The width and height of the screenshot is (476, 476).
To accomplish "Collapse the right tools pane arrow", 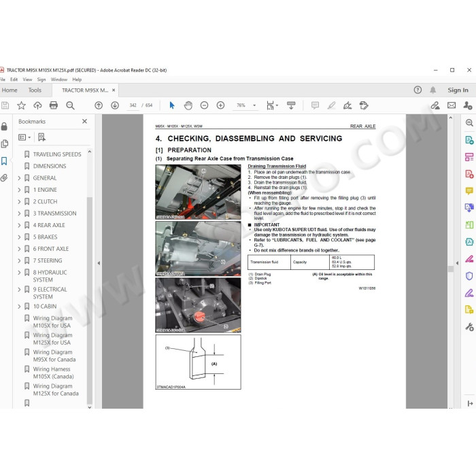I will 458,263.
